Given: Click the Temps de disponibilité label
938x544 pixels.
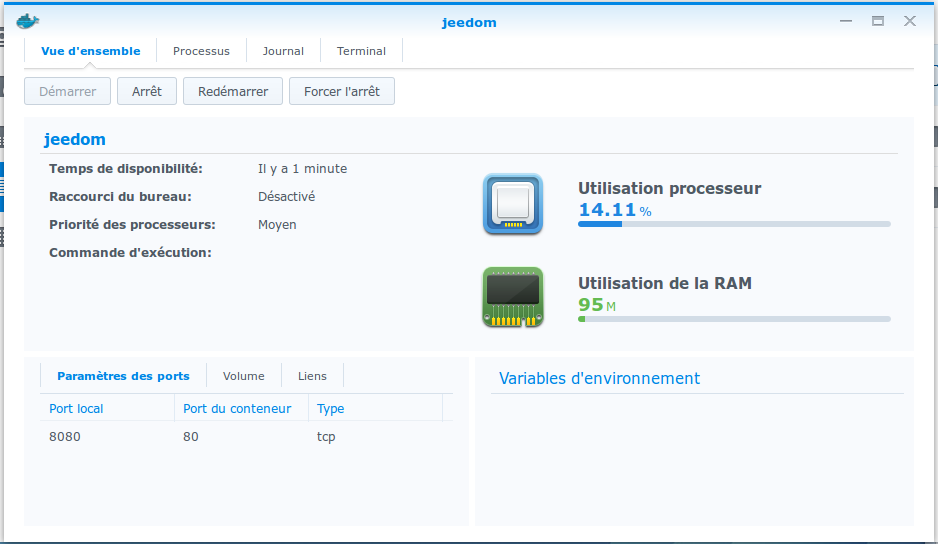Looking at the screenshot, I should tap(126, 169).
